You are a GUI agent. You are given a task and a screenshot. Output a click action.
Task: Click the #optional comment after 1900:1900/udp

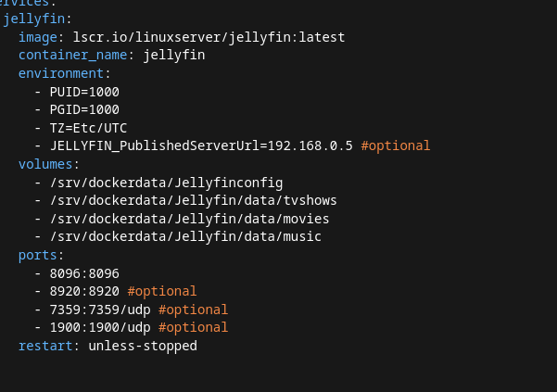[x=194, y=327]
